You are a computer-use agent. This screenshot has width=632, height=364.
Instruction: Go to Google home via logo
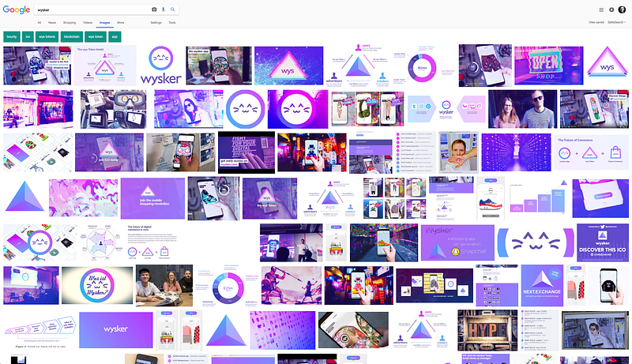(17, 9)
